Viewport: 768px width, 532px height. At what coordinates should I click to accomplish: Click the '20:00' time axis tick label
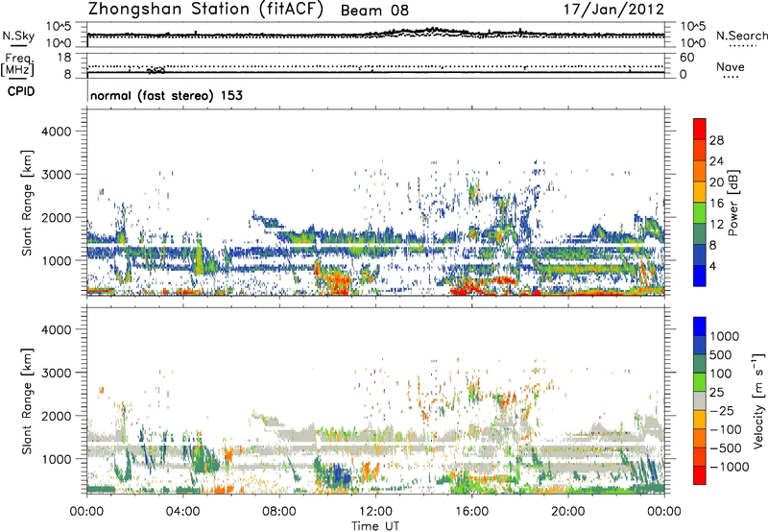(x=567, y=512)
